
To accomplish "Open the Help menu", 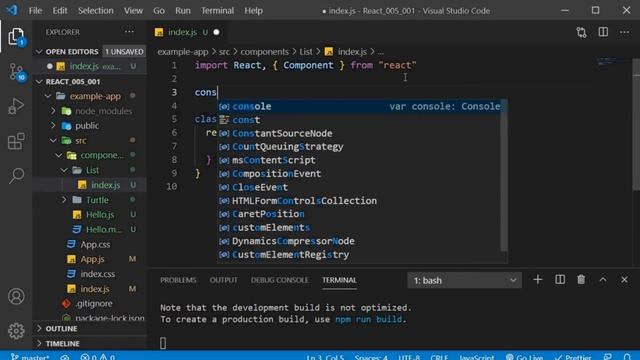I will (253, 11).
